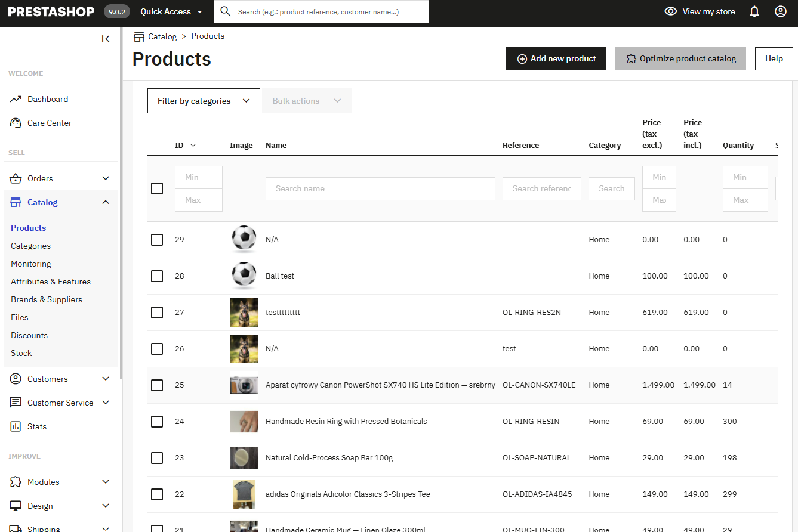Click the Dashboard trend icon
Screen dimensions: 798x532
click(16, 99)
